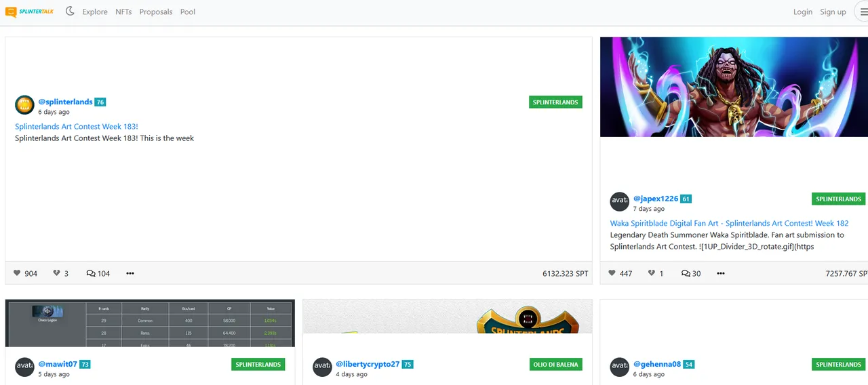Screen dimensions: 868x385
Task: Click the reputation badge 61 beside @japex1226
Action: pos(686,199)
